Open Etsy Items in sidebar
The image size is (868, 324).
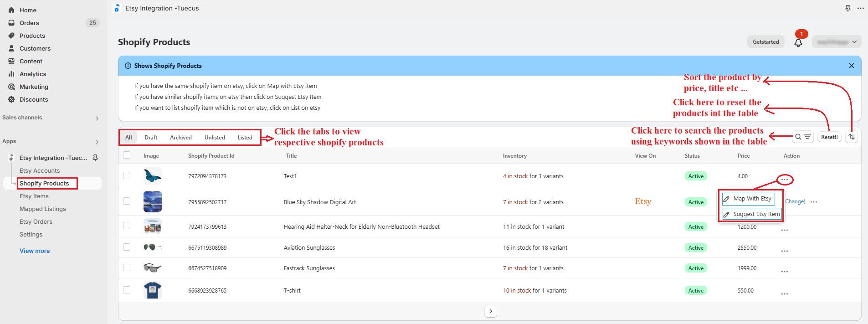point(34,196)
